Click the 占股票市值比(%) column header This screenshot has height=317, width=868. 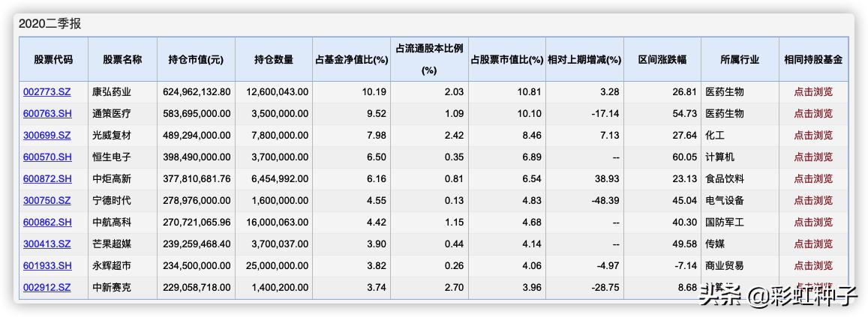point(507,59)
